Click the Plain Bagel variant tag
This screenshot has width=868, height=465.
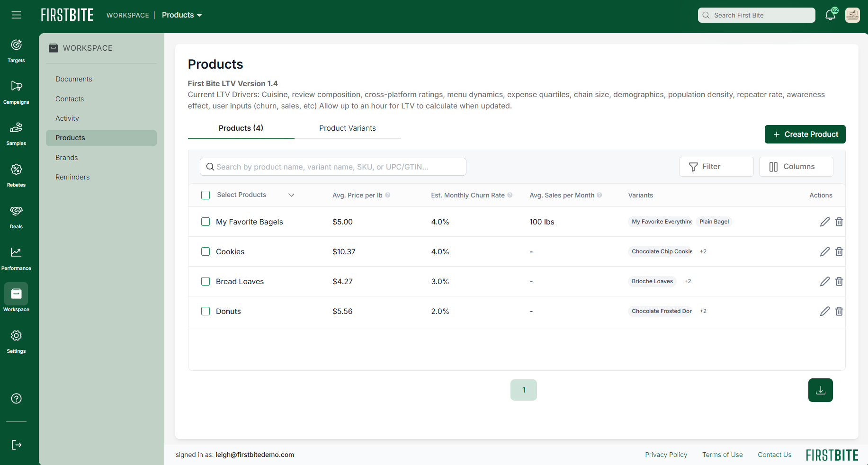[x=714, y=222]
